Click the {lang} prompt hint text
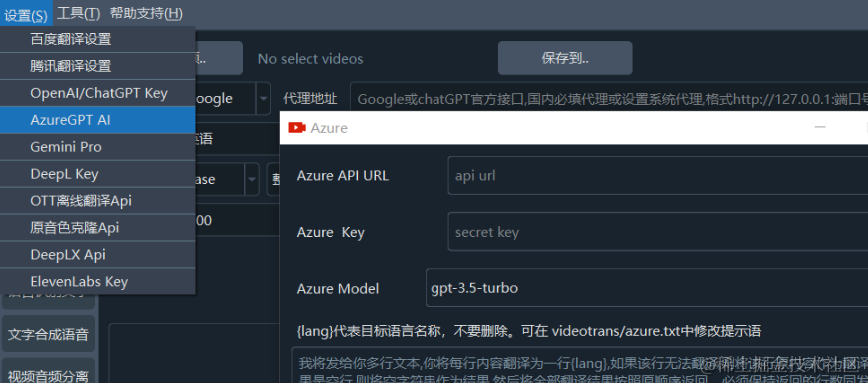This screenshot has height=383, width=868. tap(528, 331)
